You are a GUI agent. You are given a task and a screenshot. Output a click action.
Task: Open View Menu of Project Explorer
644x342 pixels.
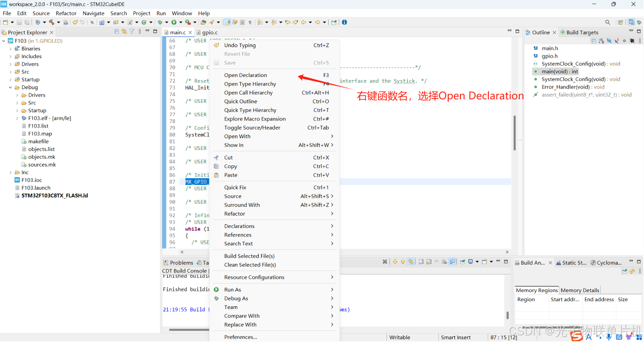point(140,31)
